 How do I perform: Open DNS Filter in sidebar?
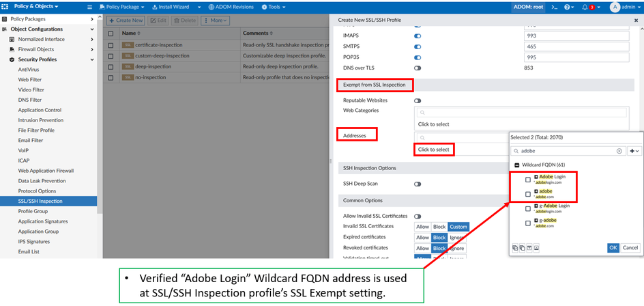[x=30, y=100]
